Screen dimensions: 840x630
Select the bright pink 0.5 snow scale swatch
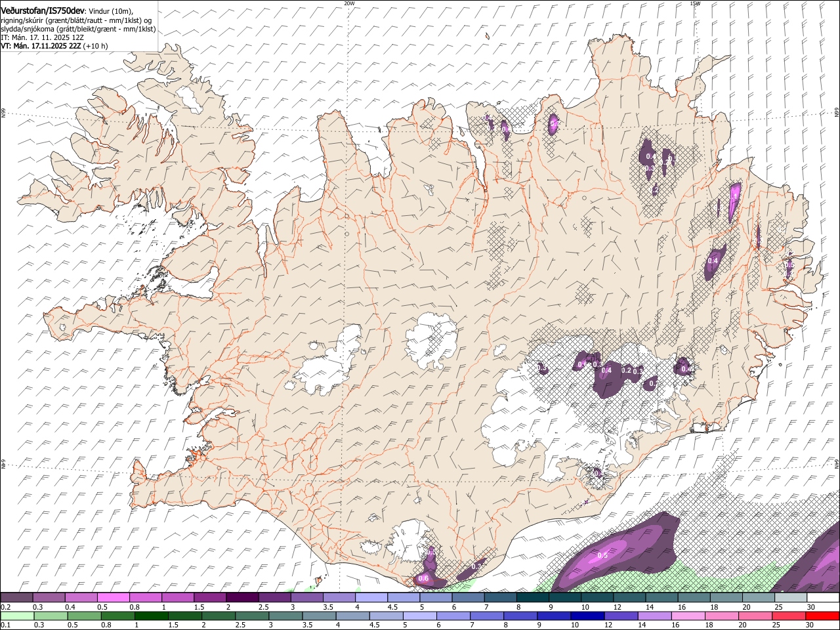(114, 597)
